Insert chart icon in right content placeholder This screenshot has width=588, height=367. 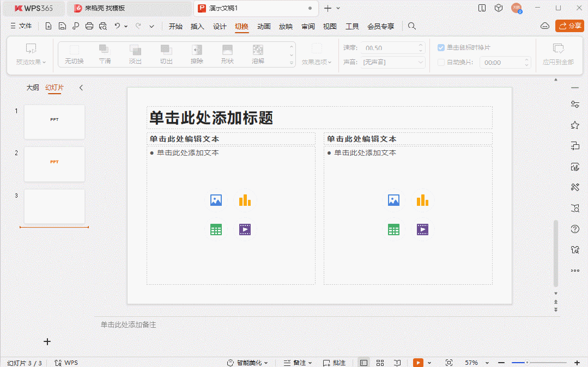point(422,200)
